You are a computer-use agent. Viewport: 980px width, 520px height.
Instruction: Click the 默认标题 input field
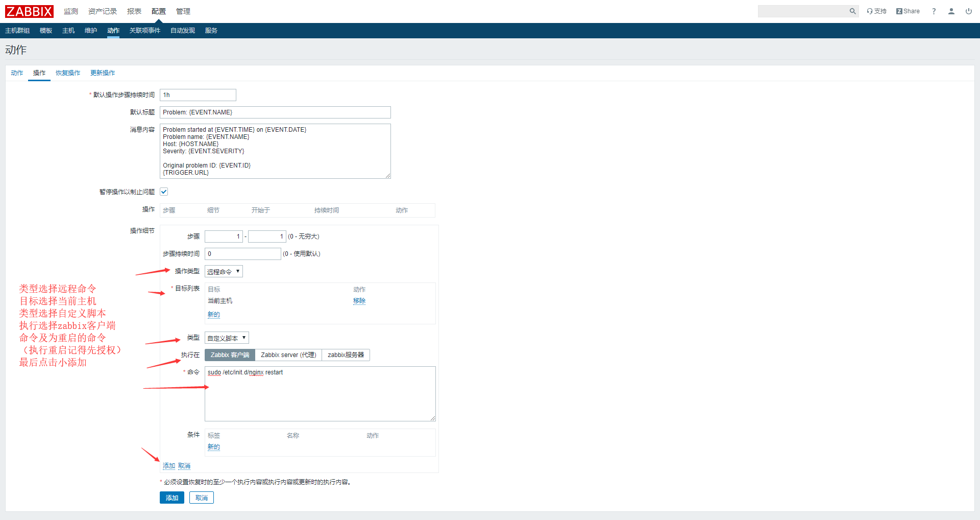[275, 112]
